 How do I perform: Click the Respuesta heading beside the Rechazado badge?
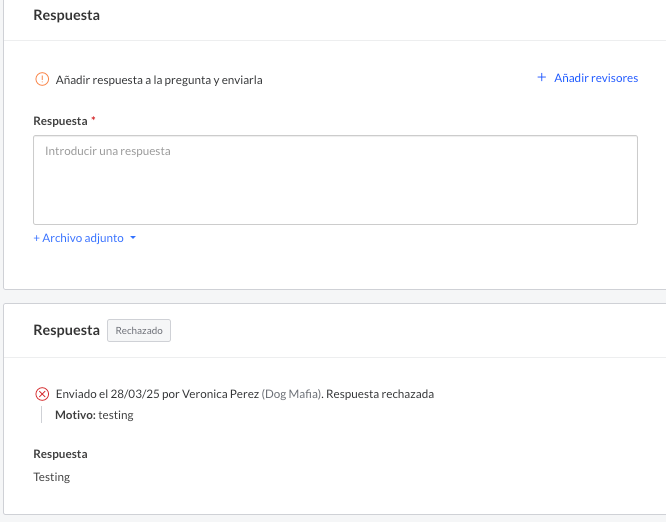(66, 330)
